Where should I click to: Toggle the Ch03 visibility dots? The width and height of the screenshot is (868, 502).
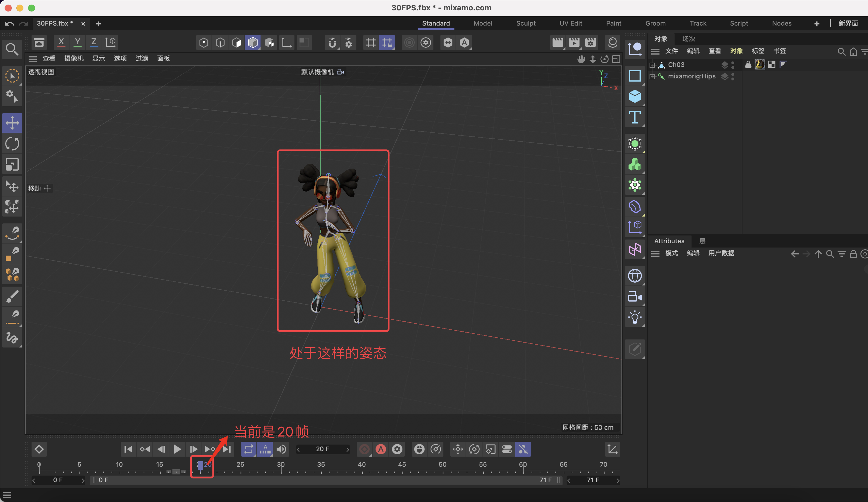click(733, 65)
